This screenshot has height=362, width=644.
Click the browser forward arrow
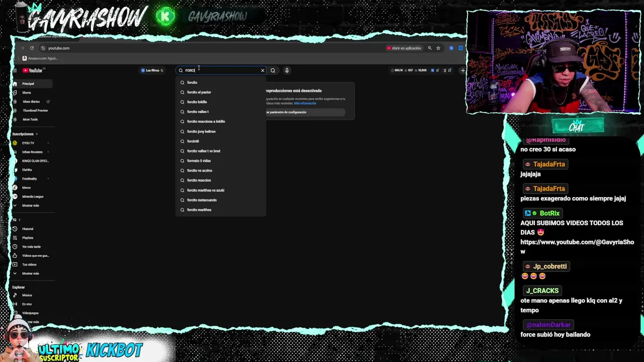click(22, 48)
